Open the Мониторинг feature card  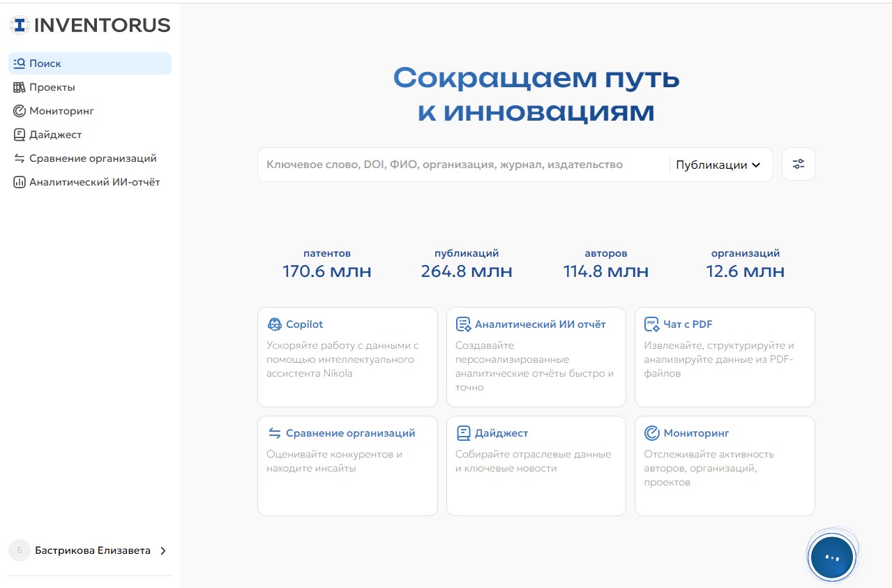click(x=724, y=465)
